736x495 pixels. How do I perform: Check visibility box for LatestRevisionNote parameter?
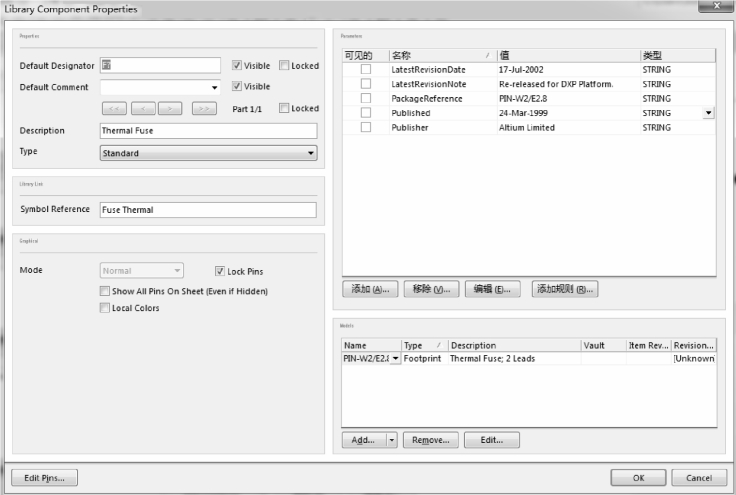click(x=366, y=84)
